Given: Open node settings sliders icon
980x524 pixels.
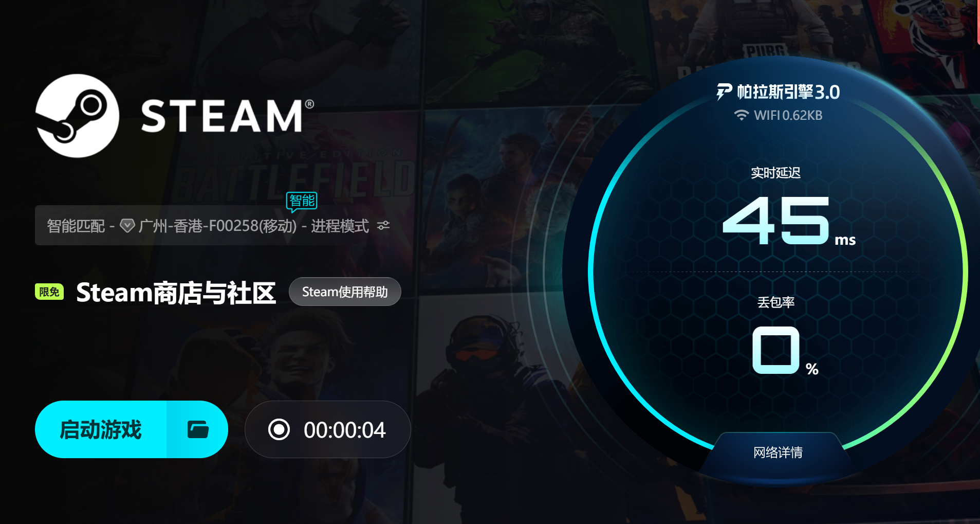Looking at the screenshot, I should pos(383,226).
